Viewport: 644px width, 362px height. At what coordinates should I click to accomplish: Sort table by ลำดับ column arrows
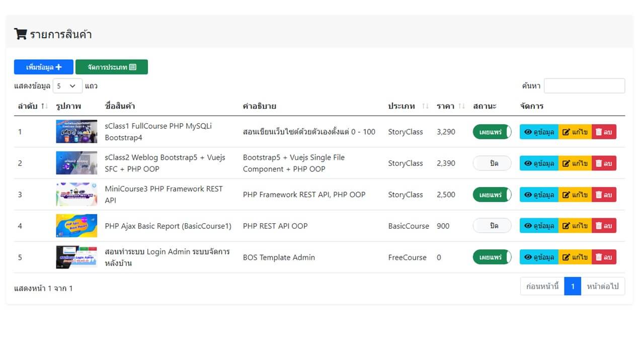click(x=45, y=106)
